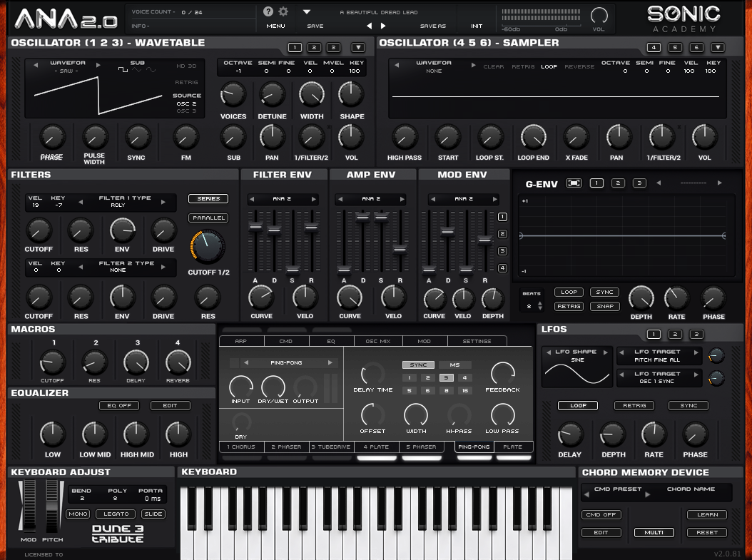Click the oscillator VOICES knob

[x=233, y=94]
